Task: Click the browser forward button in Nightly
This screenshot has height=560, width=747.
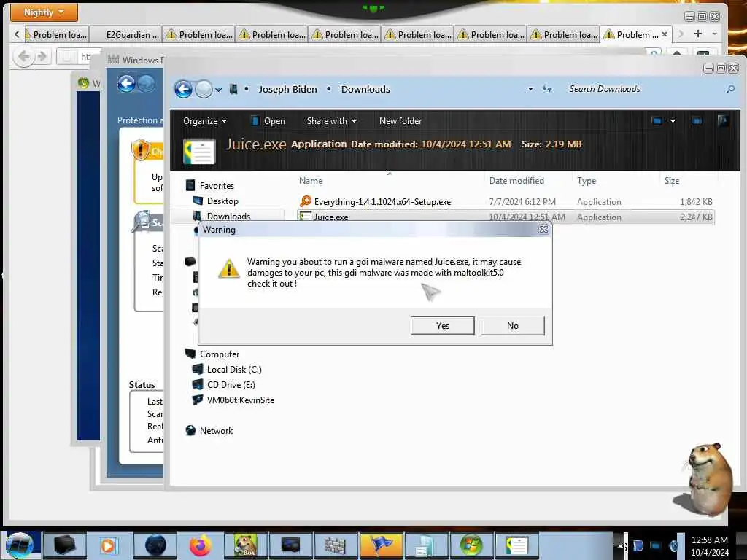Action: pyautogui.click(x=42, y=57)
